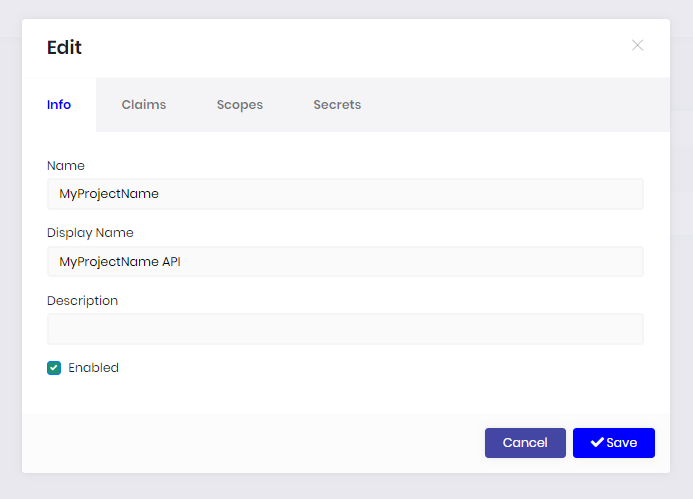Click the Edit dialog title

pos(65,47)
